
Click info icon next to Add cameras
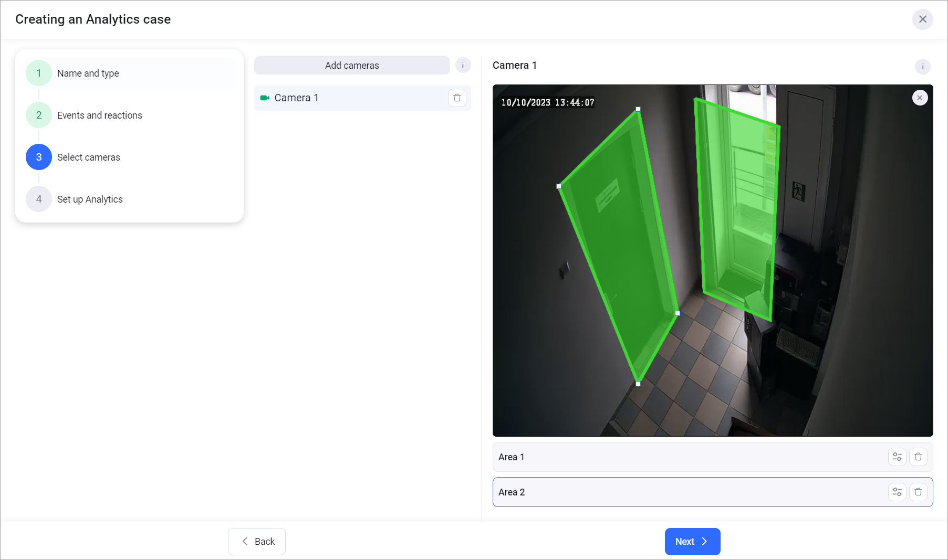click(x=463, y=66)
